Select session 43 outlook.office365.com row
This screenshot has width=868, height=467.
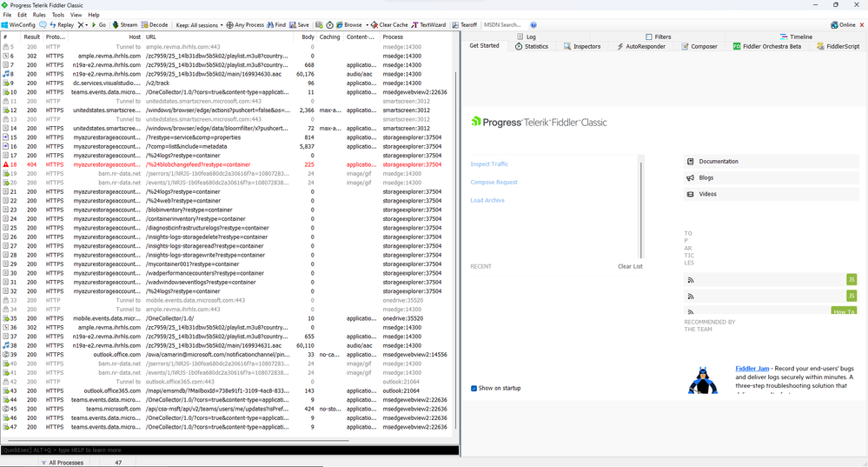[x=227, y=390]
